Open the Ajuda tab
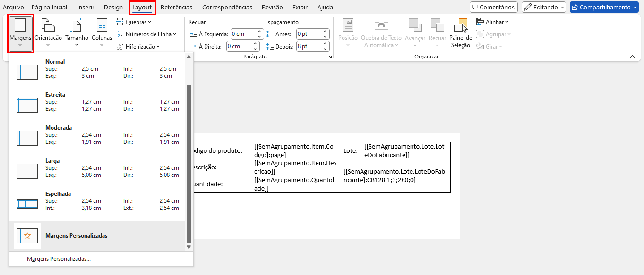 coord(325,8)
